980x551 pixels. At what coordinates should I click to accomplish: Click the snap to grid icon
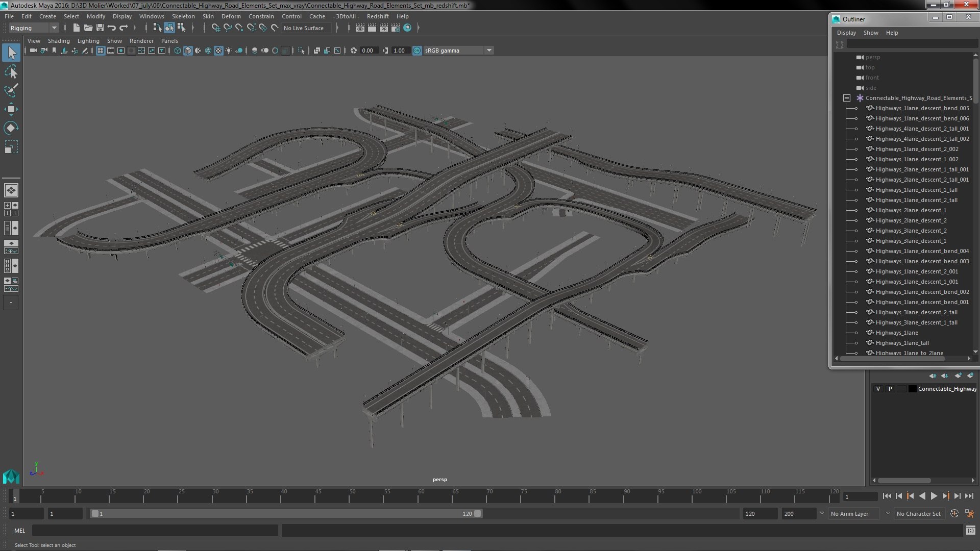click(215, 28)
